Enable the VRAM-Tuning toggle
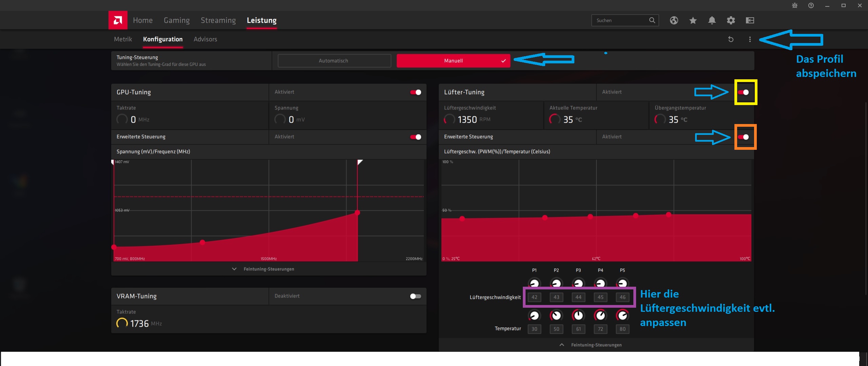Image resolution: width=868 pixels, height=366 pixels. 415,296
